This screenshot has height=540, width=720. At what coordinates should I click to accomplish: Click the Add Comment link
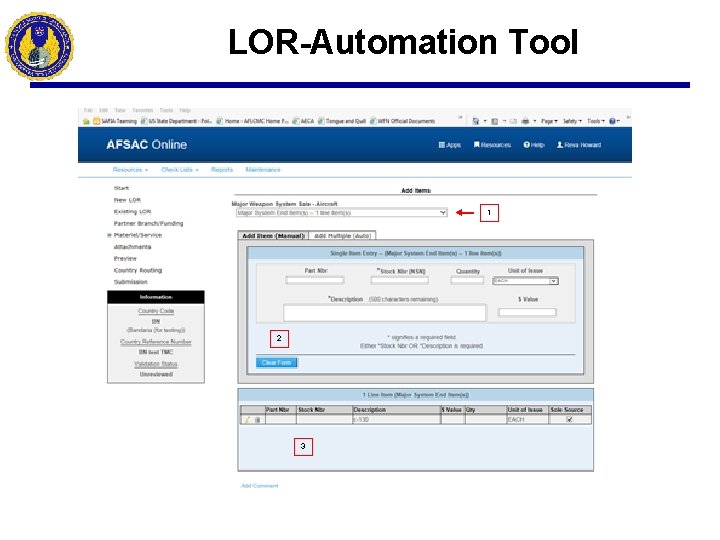259,486
